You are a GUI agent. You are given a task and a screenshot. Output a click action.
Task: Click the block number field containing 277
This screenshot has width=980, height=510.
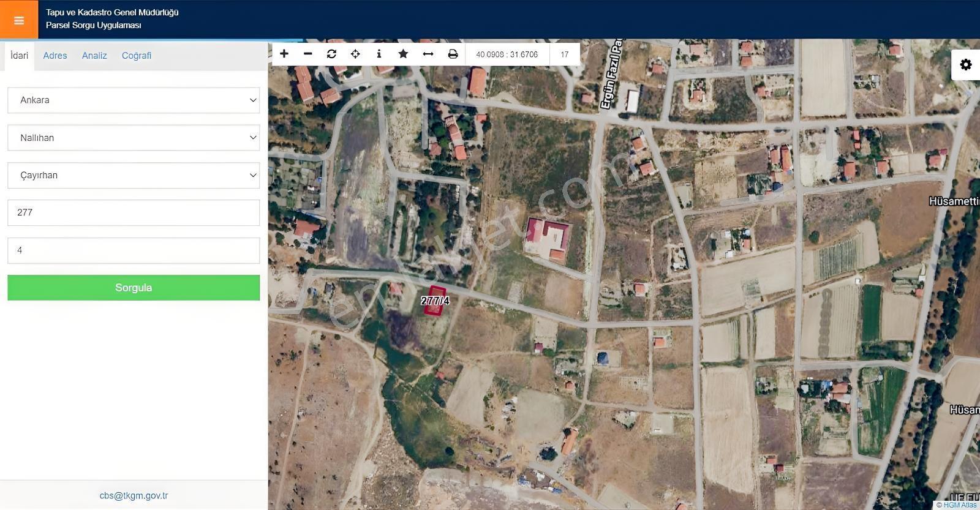click(134, 212)
